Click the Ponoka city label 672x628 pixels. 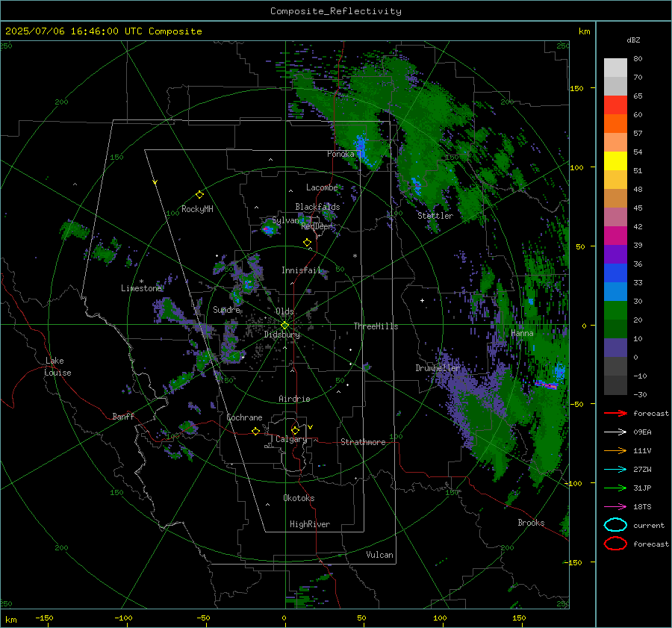click(340, 154)
